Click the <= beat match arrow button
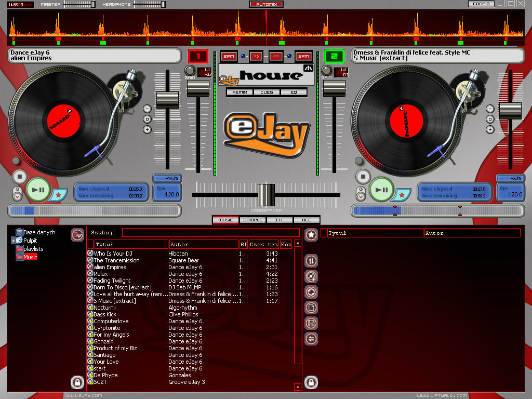532x399 pixels. coord(276,56)
